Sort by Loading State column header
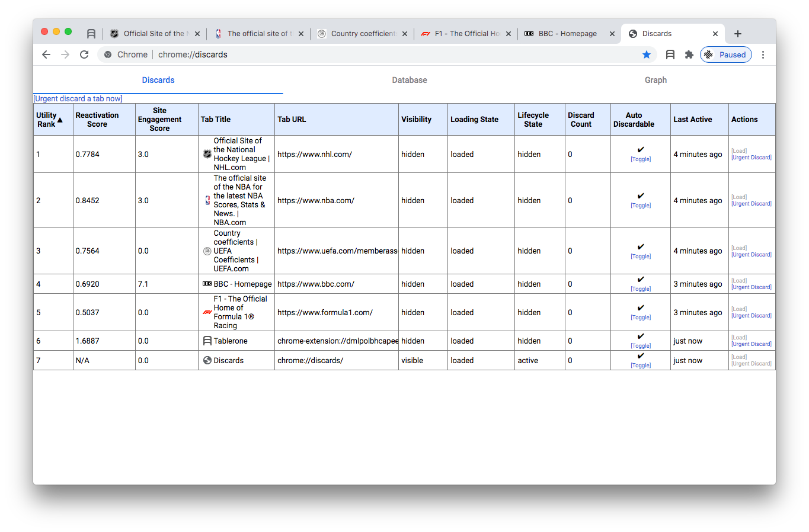 click(x=481, y=120)
